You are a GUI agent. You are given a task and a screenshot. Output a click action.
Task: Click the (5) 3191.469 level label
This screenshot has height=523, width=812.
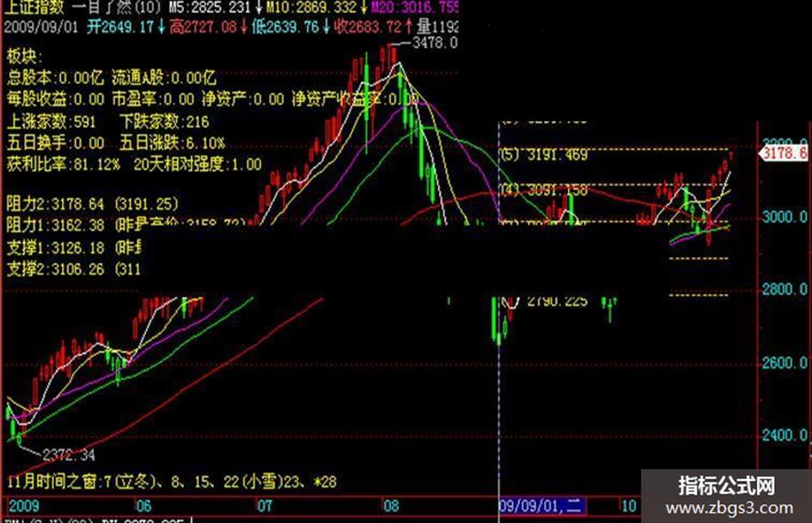coord(544,155)
